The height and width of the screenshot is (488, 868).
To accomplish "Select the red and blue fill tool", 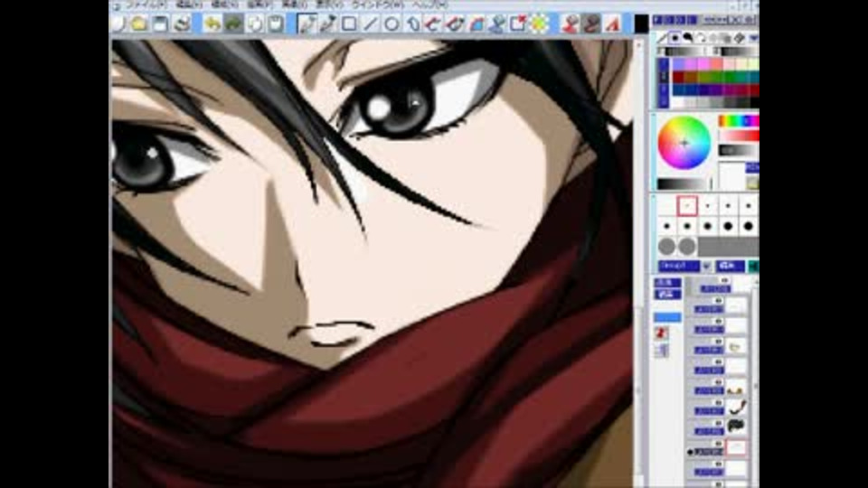I will pyautogui.click(x=476, y=23).
